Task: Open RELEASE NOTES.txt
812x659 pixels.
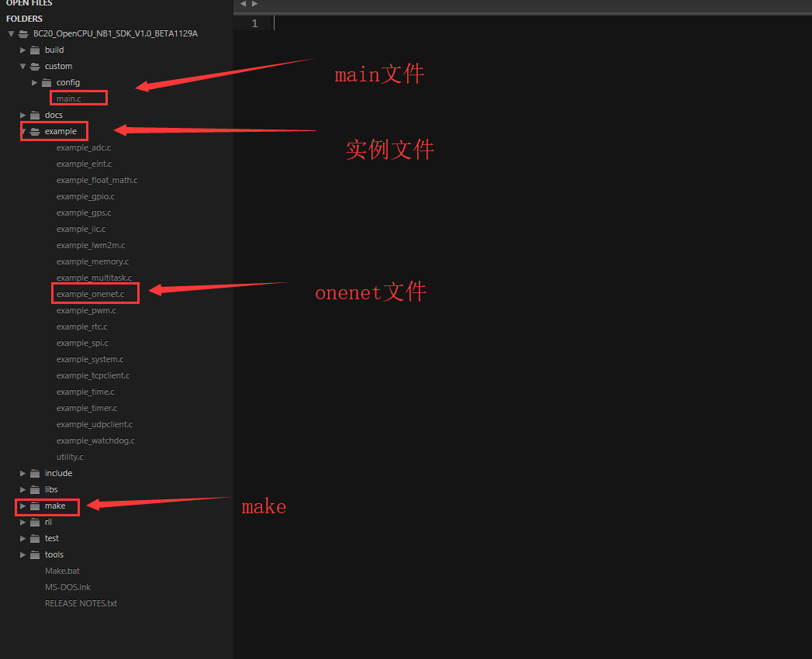Action: [x=81, y=603]
